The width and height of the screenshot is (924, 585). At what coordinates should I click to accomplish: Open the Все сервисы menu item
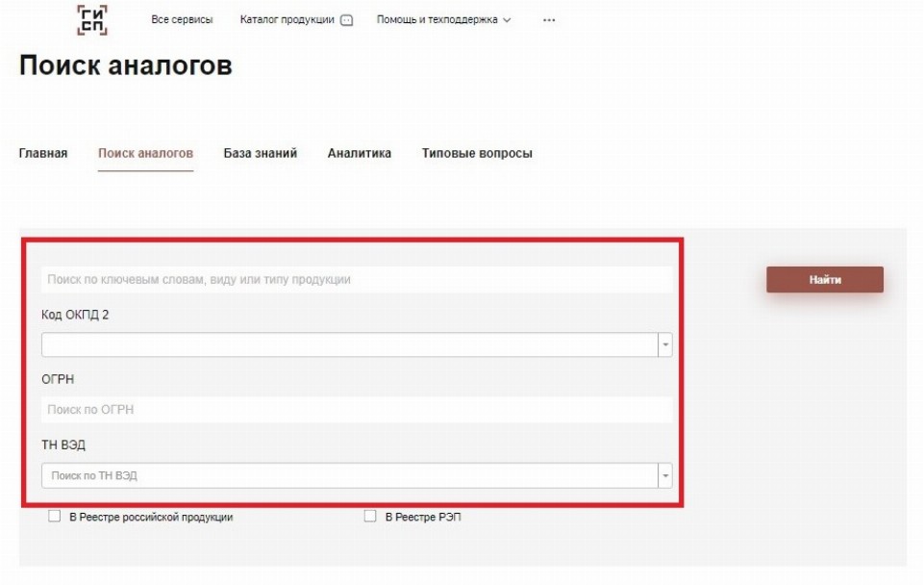(x=182, y=20)
